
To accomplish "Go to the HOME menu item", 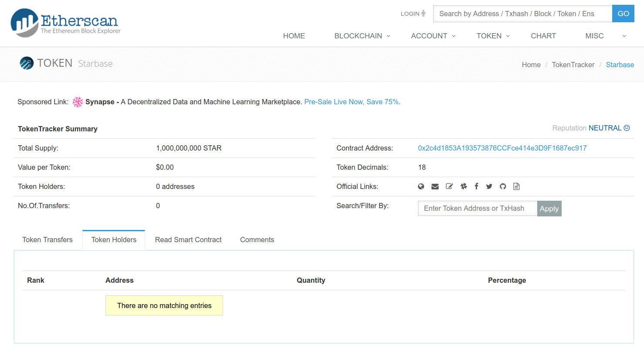I will pos(294,36).
